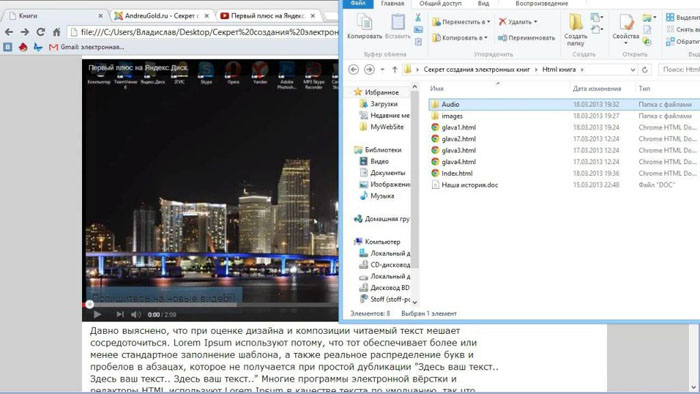Mute the video player volume

click(x=136, y=315)
